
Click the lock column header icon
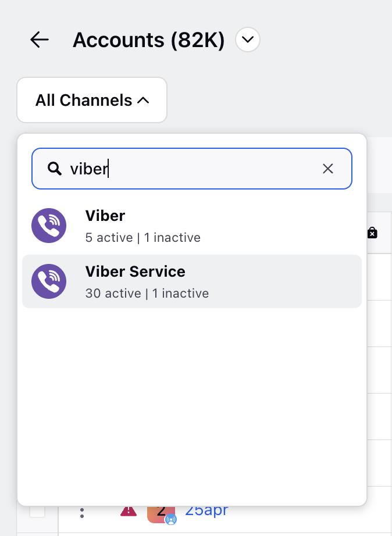point(372,233)
